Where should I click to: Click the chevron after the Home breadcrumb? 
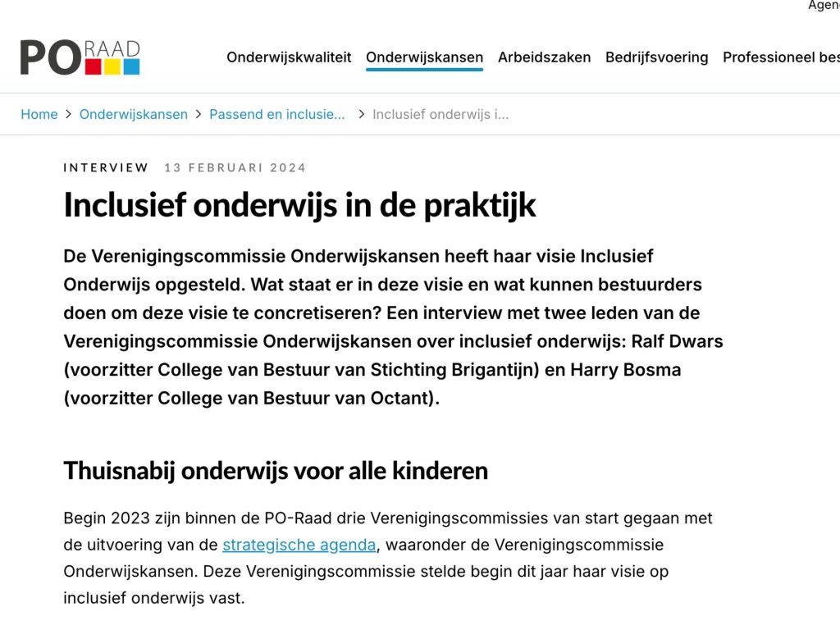point(69,114)
